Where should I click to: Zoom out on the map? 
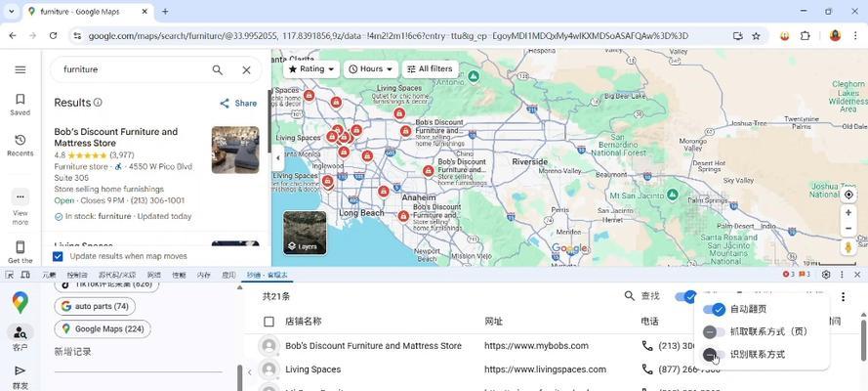[848, 228]
